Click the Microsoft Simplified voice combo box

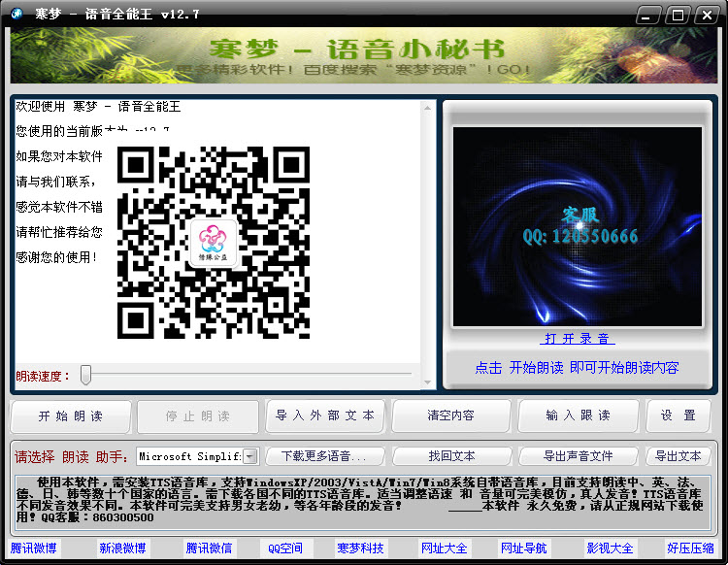(197, 456)
